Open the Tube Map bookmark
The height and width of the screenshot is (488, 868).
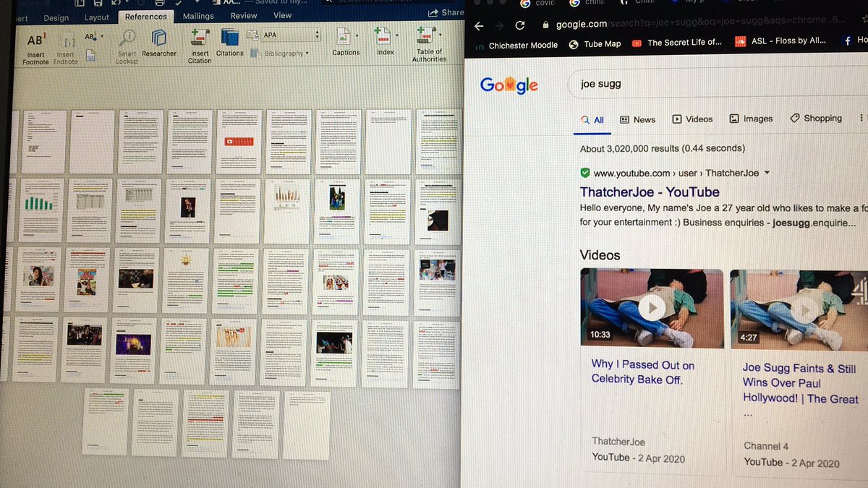[595, 43]
